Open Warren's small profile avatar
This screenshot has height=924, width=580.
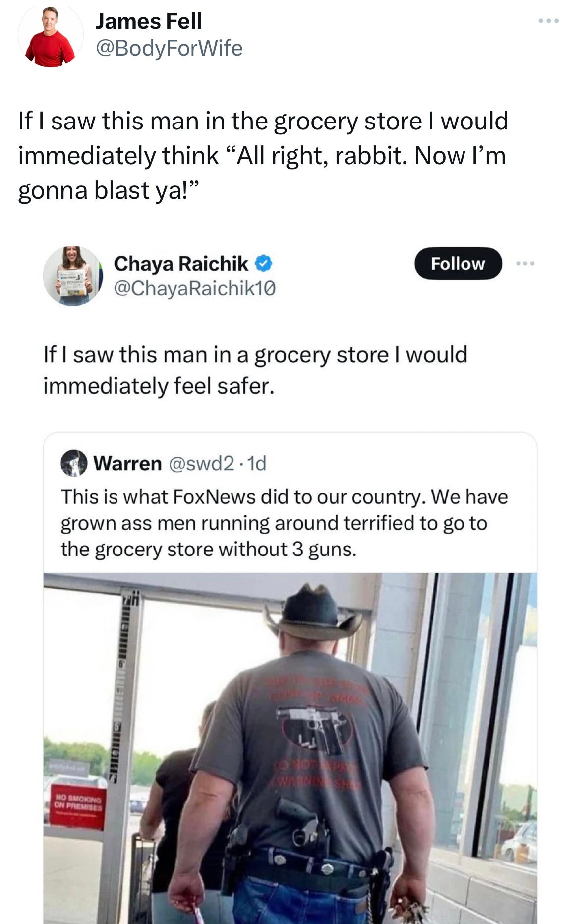pos(73,463)
